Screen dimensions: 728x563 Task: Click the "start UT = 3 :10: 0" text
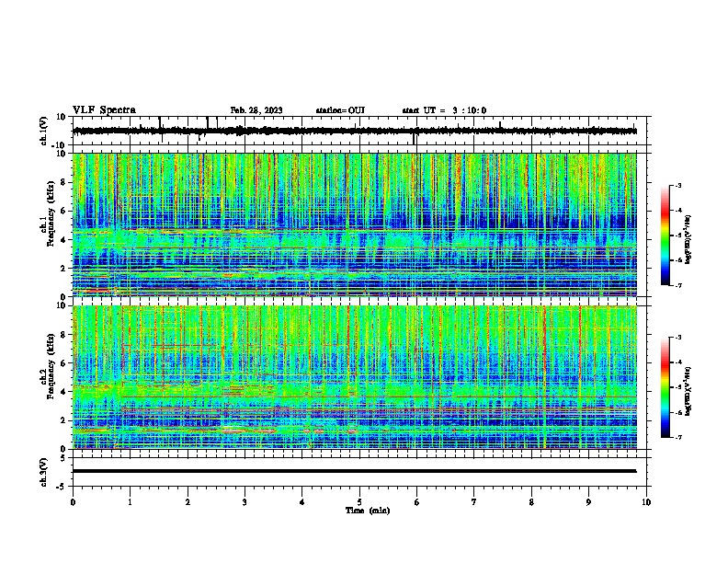click(x=444, y=110)
